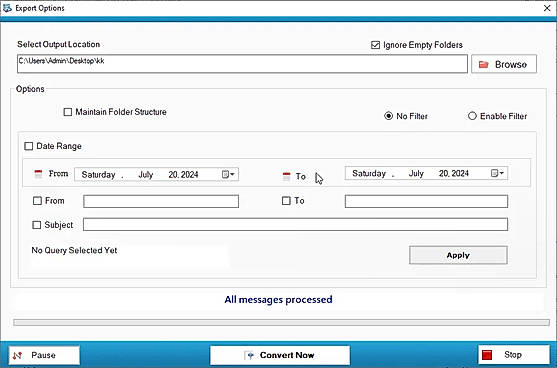557x368 pixels.
Task: Click the output location path field
Action: point(242,64)
